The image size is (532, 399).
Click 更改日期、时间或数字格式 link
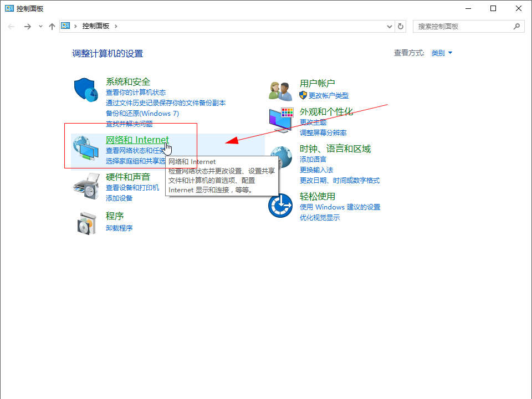340,180
